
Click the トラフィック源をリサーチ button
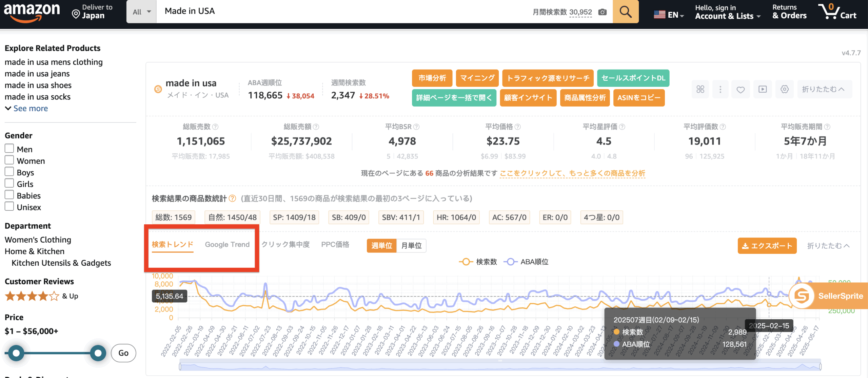point(548,78)
